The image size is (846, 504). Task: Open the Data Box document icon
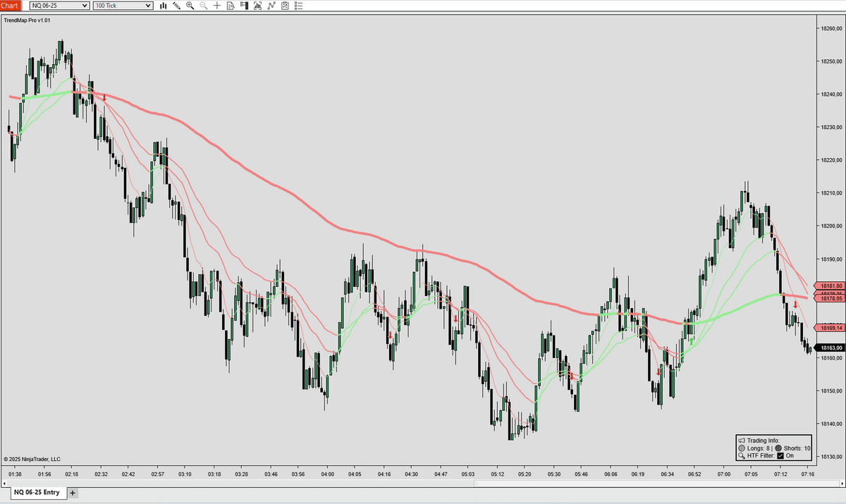click(231, 6)
